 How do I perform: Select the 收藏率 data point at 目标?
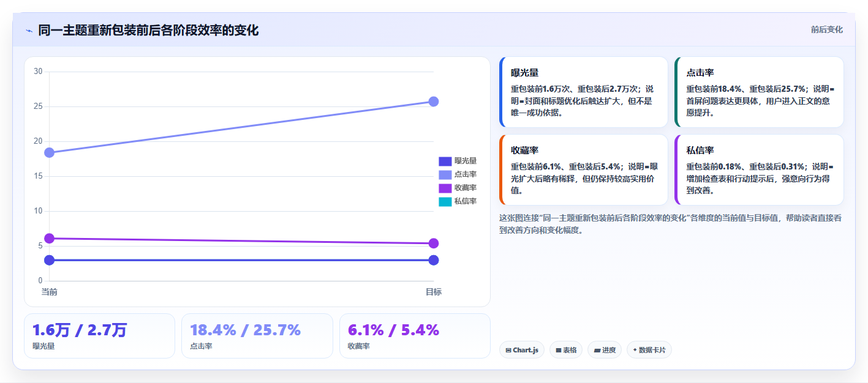pyautogui.click(x=434, y=244)
